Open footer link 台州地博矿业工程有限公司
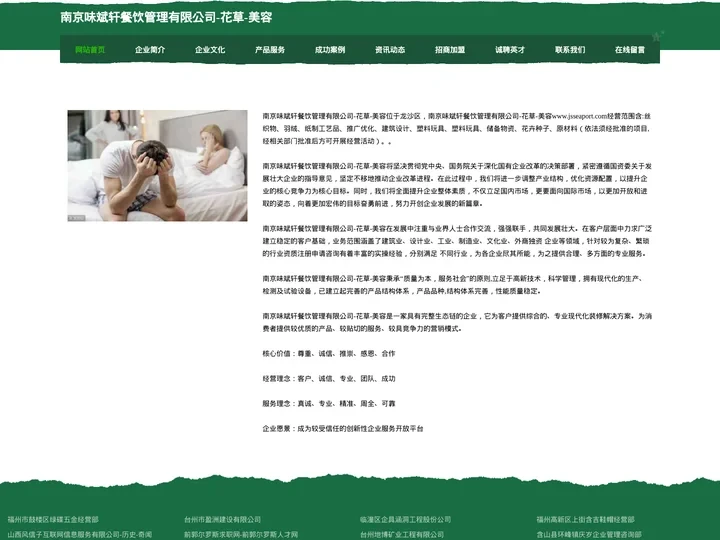 (402, 534)
